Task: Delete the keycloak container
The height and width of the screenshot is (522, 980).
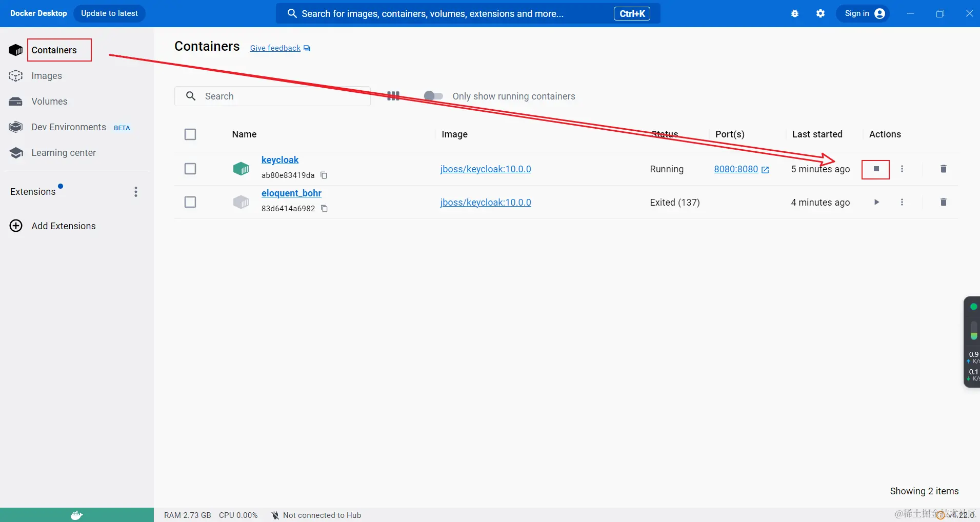Action: 943,169
